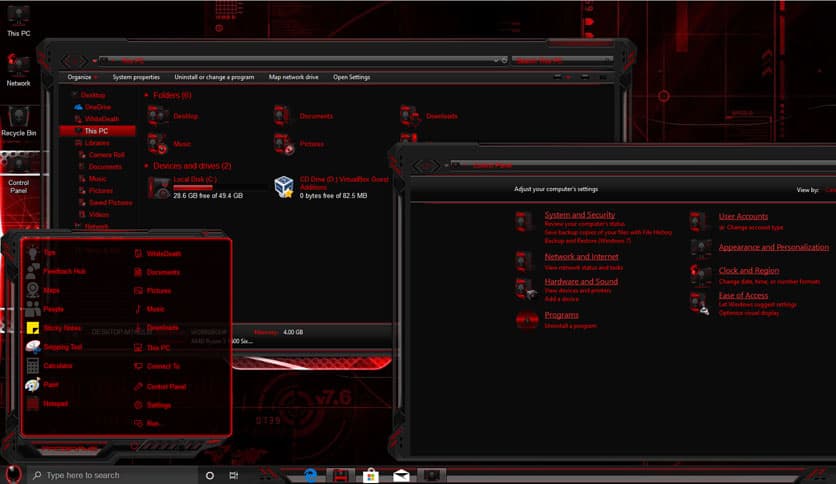Click Type here to search box
Screen dimensions: 836x484
pos(114,475)
